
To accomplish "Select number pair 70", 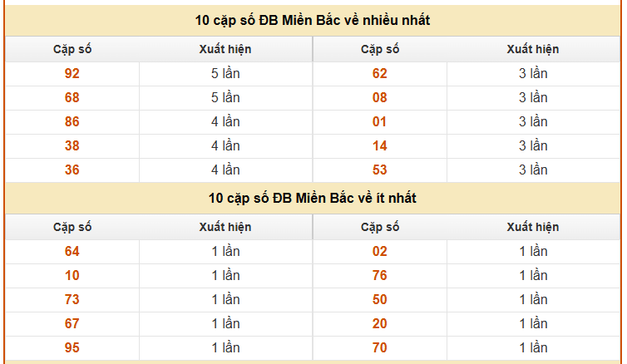I will tap(380, 347).
